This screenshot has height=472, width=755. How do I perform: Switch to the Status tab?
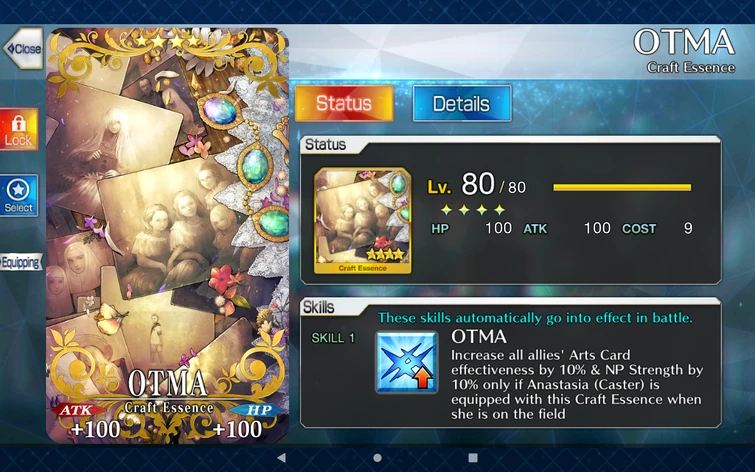pos(344,103)
